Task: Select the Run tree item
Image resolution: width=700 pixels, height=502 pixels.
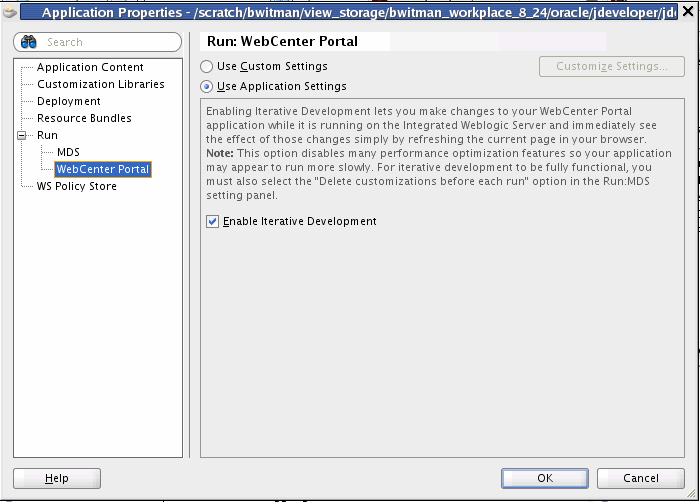Action: 47,135
